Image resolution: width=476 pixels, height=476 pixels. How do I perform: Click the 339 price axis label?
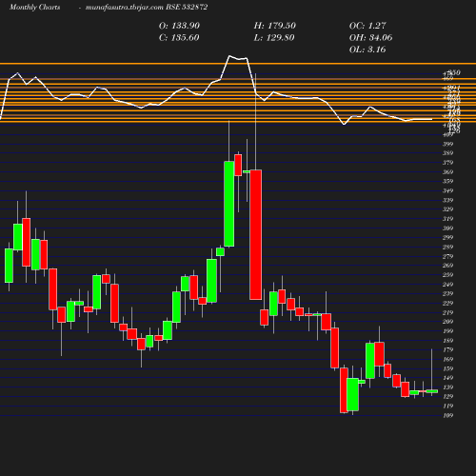[447, 200]
